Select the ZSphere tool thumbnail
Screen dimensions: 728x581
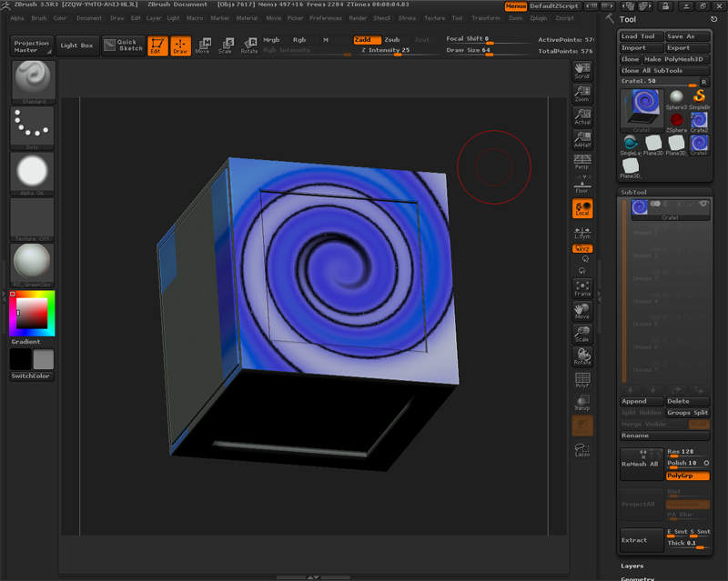[x=676, y=120]
